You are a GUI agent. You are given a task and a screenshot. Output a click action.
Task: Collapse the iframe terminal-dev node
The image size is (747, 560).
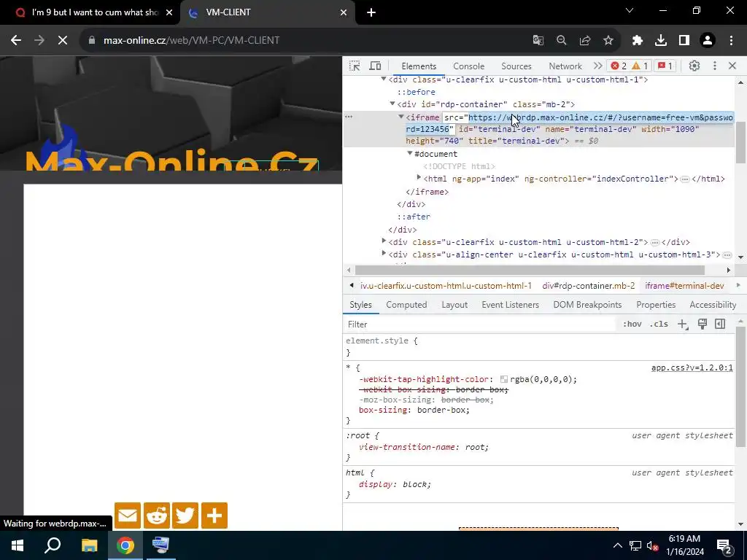[x=401, y=117]
